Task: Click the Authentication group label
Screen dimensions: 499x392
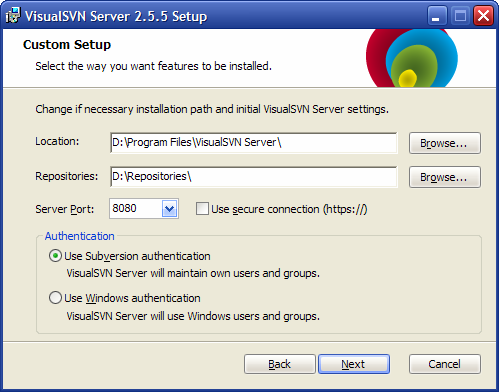Action: pyautogui.click(x=80, y=236)
